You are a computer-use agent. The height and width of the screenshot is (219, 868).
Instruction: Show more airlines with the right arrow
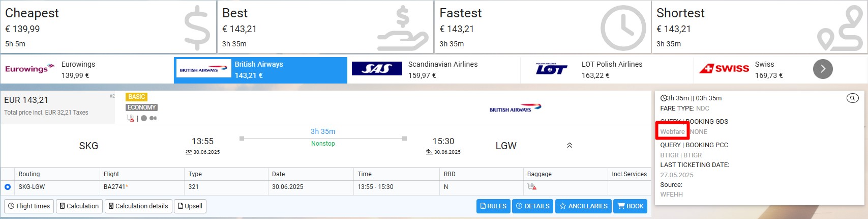(x=823, y=69)
